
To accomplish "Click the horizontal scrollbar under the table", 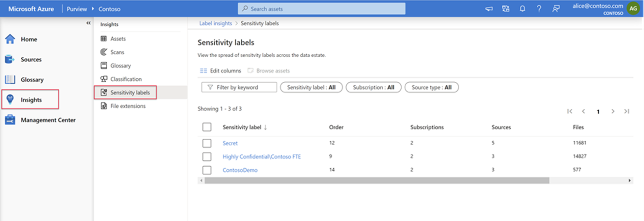I will pyautogui.click(x=377, y=180).
